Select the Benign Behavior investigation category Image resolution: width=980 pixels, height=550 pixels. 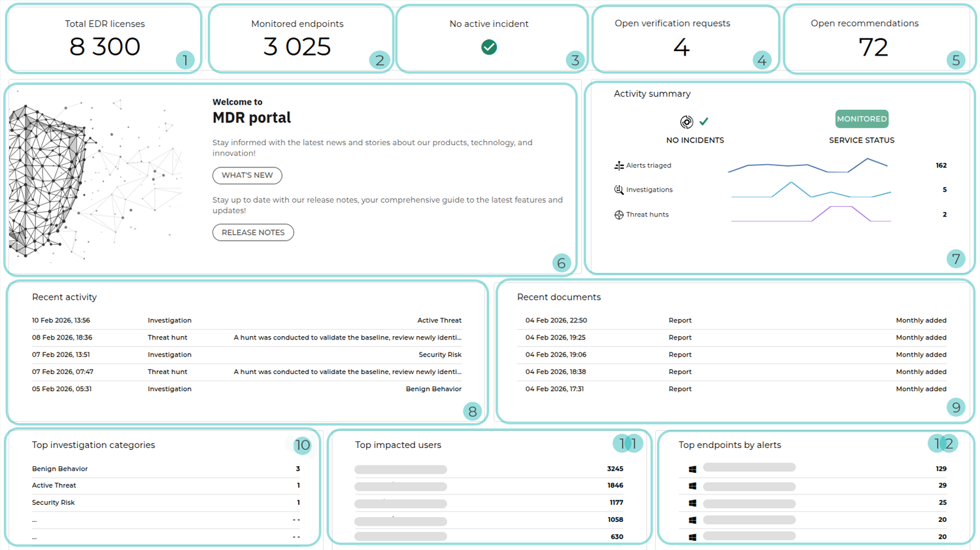[x=60, y=469]
